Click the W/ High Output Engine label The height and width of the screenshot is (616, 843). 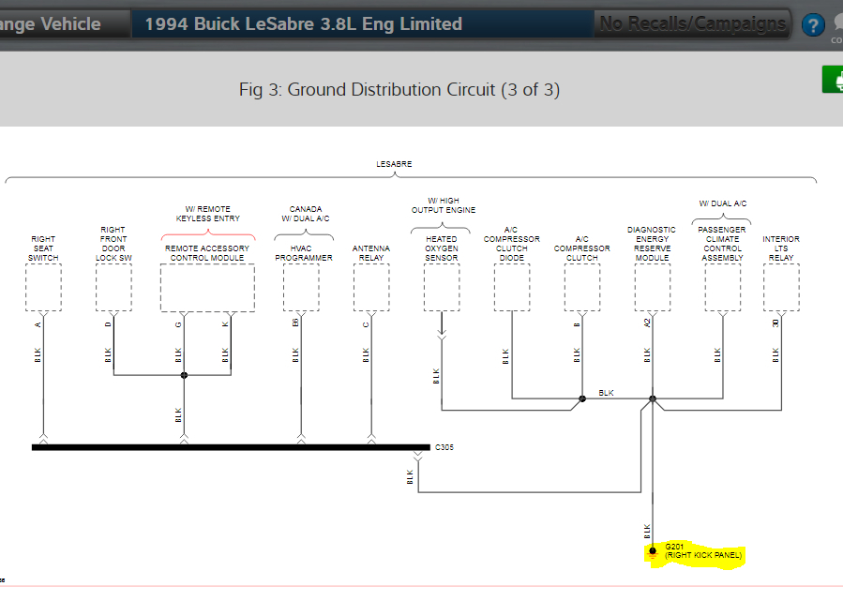pyautogui.click(x=444, y=205)
